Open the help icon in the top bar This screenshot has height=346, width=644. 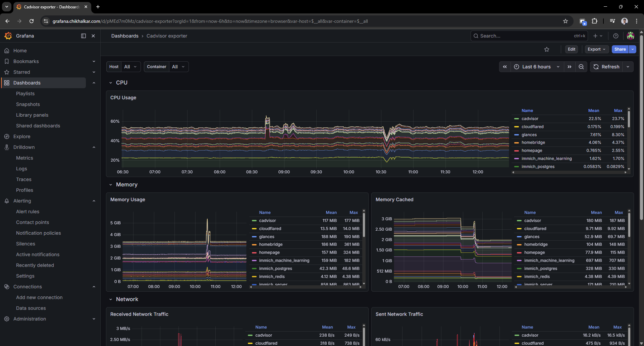click(x=616, y=36)
